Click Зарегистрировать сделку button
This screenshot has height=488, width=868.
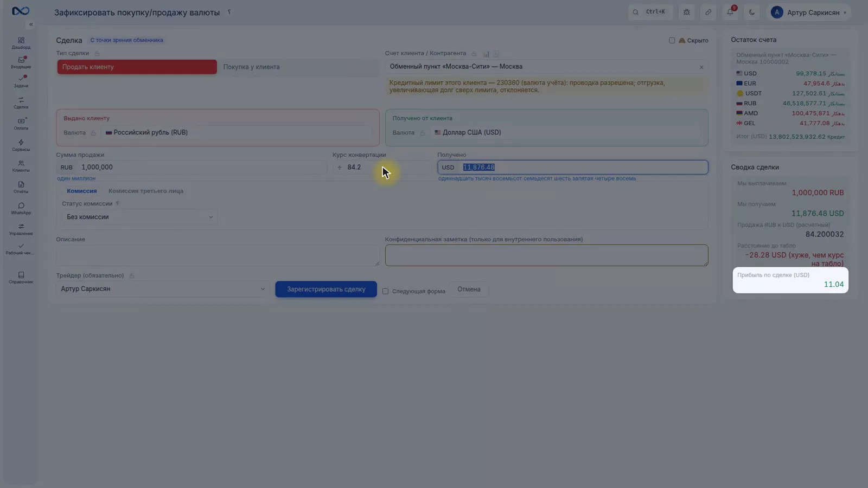pos(326,289)
